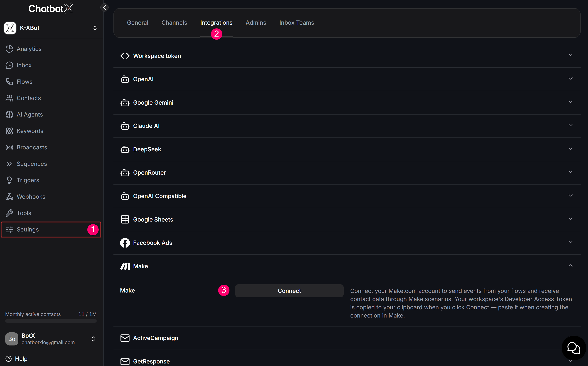Viewport: 588px width, 366px height.
Task: Click the chatbotxio@gmail.com email text
Action: click(x=48, y=343)
